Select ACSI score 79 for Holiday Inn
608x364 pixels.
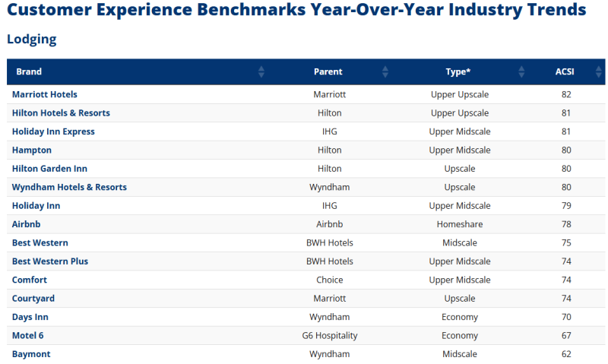point(566,206)
